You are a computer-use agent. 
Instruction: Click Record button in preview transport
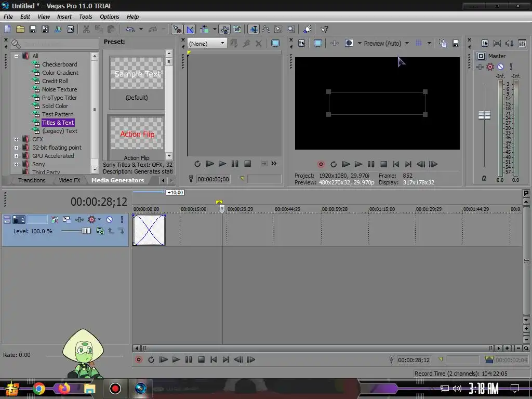coord(321,164)
